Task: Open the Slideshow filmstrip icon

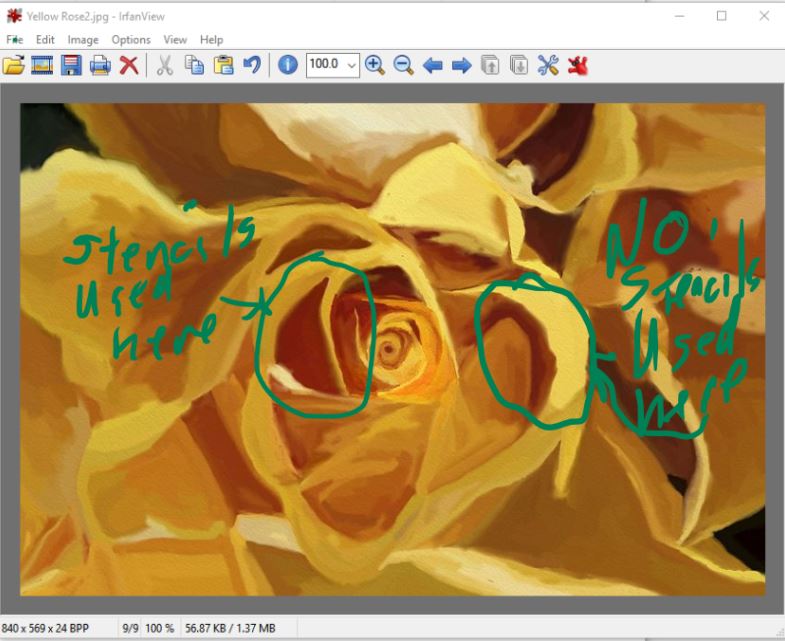Action: [42, 65]
